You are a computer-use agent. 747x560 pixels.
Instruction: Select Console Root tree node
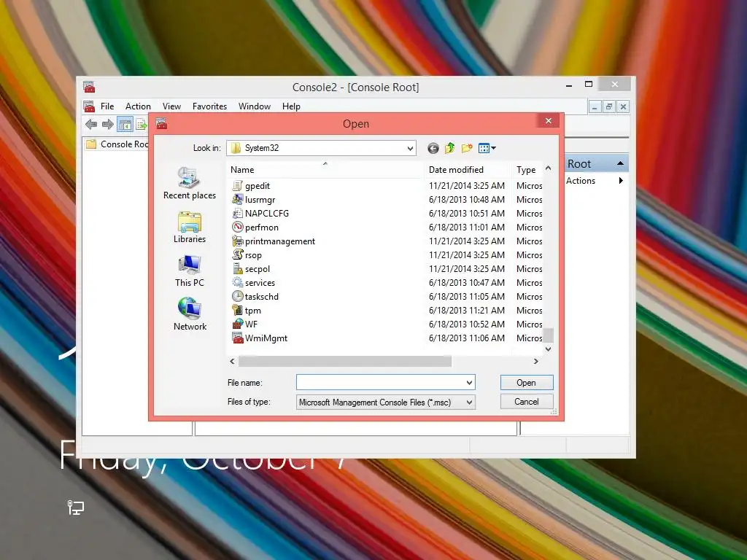tap(117, 144)
